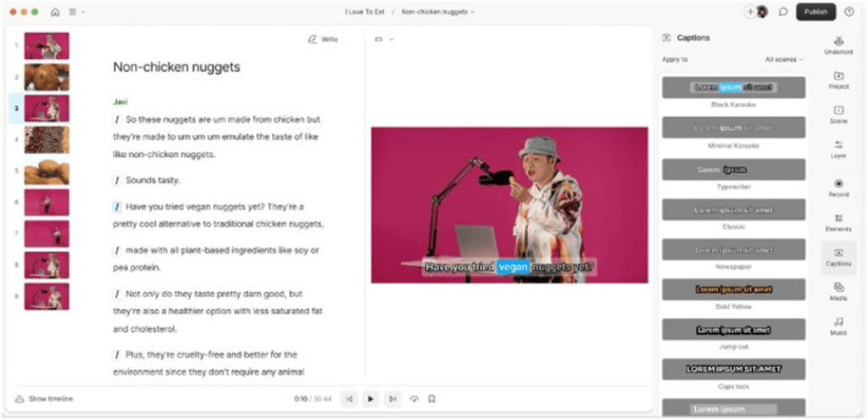Click the 'Captions' panel header
This screenshot has height=420, width=868.
[x=693, y=37]
